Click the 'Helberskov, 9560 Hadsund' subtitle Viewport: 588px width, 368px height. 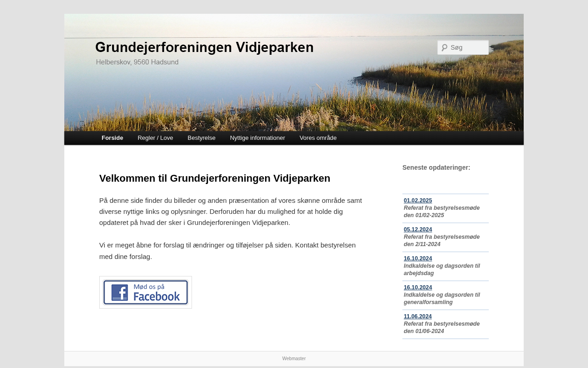137,62
